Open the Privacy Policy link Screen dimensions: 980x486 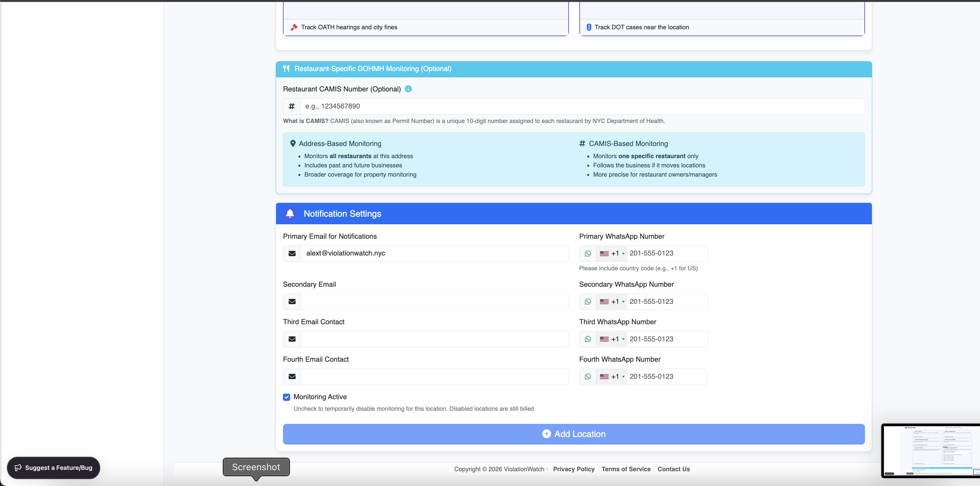pyautogui.click(x=574, y=469)
